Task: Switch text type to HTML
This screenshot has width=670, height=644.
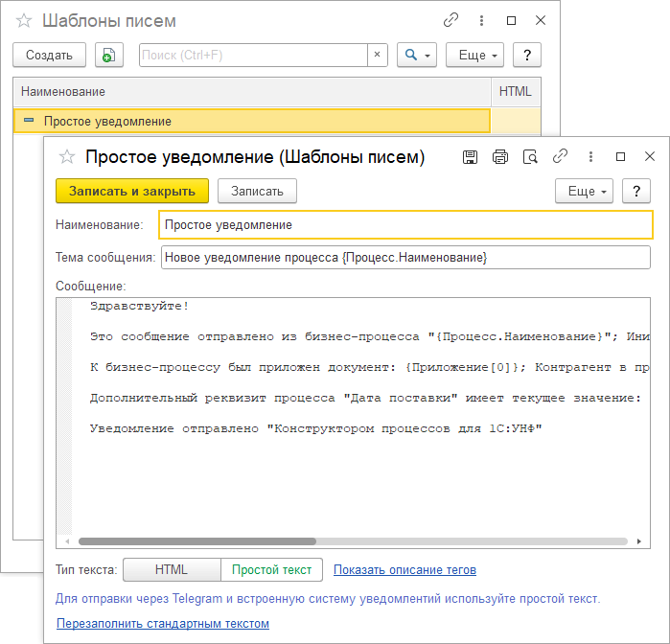Action: [172, 570]
